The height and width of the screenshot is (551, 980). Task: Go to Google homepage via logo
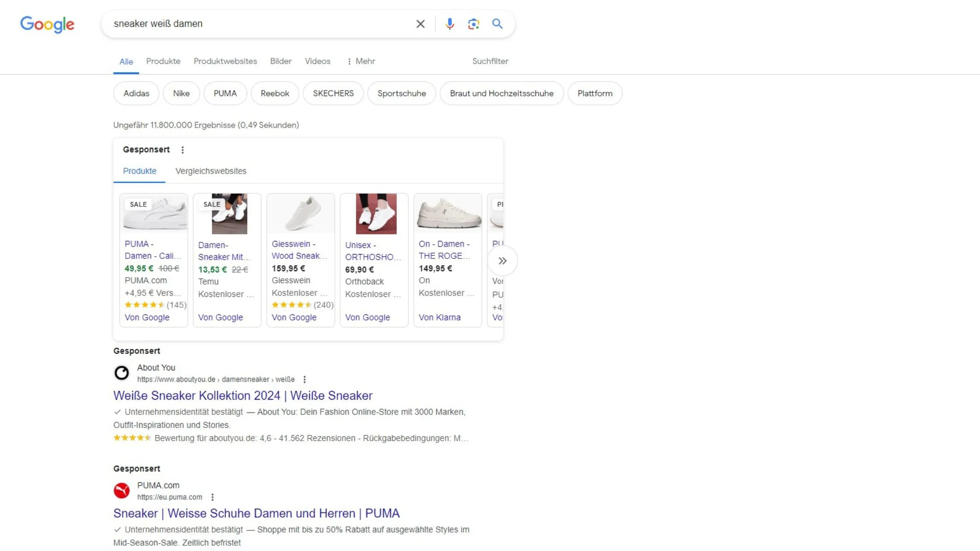[x=47, y=24]
